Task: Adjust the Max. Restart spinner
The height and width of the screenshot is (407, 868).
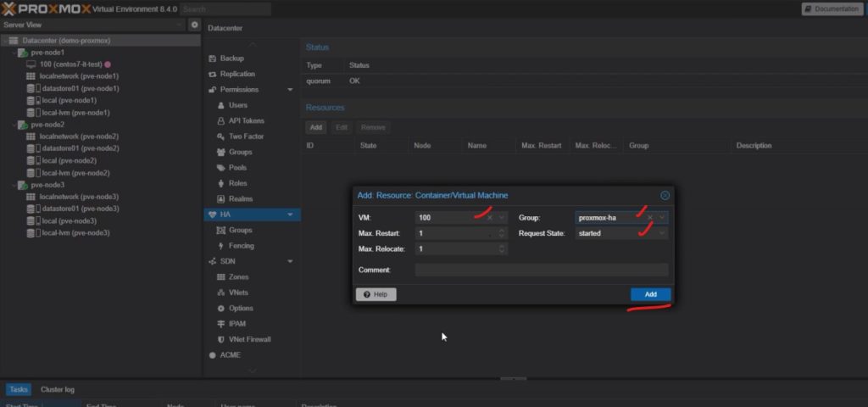Action: click(502, 234)
